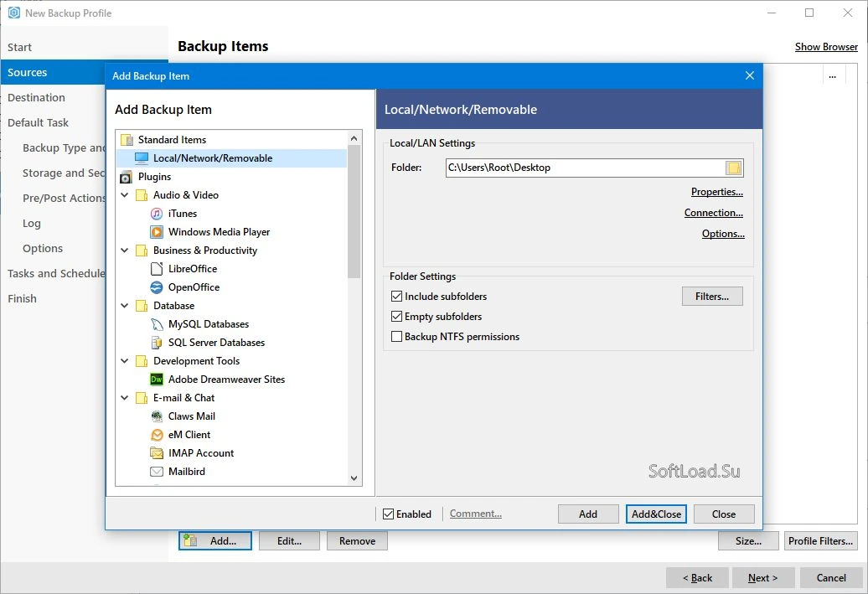
Task: Collapse the Database category
Action: tap(125, 306)
